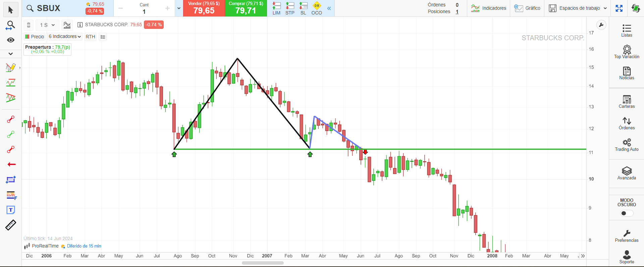The image size is (644, 267).
Task: Open the Gráfico menu
Action: [x=527, y=8]
